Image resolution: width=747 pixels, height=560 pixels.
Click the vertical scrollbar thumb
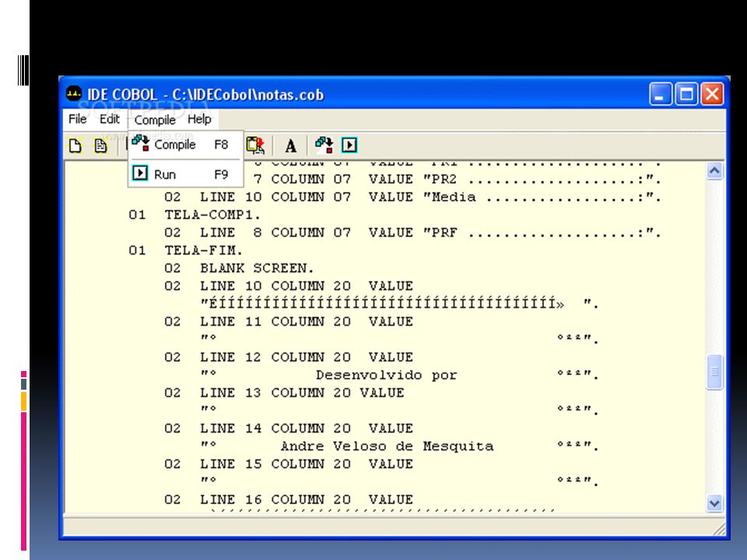coord(714,372)
